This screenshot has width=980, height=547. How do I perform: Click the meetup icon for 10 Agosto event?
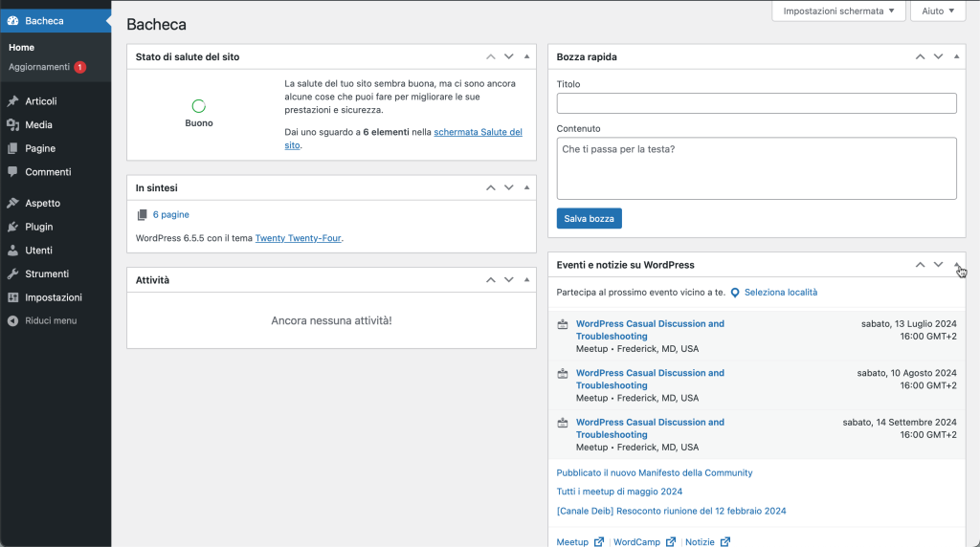click(x=563, y=373)
